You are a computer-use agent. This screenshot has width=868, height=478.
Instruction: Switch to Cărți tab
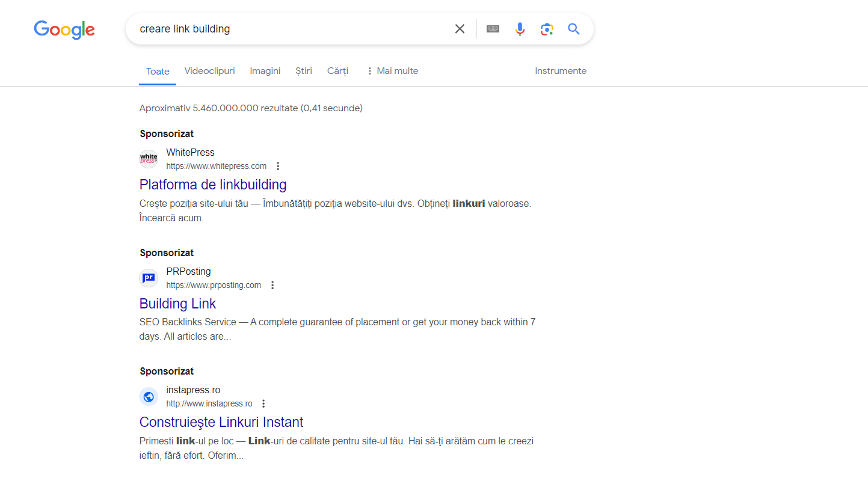pos(337,71)
